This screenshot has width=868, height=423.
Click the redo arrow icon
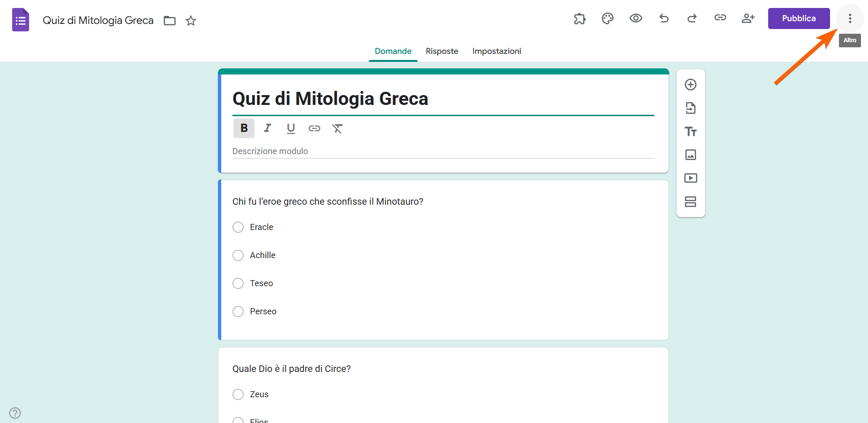[x=692, y=19]
